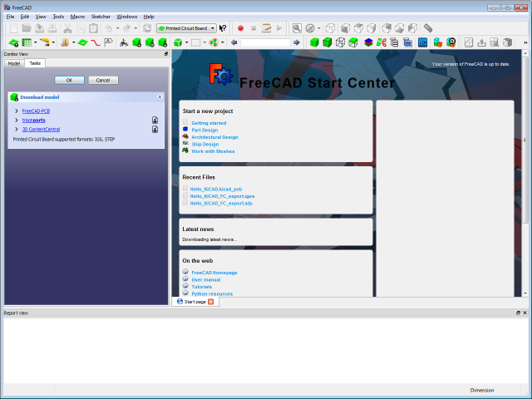The width and height of the screenshot is (532, 399).
Task: Click the Open file folder icon
Action: 27,28
